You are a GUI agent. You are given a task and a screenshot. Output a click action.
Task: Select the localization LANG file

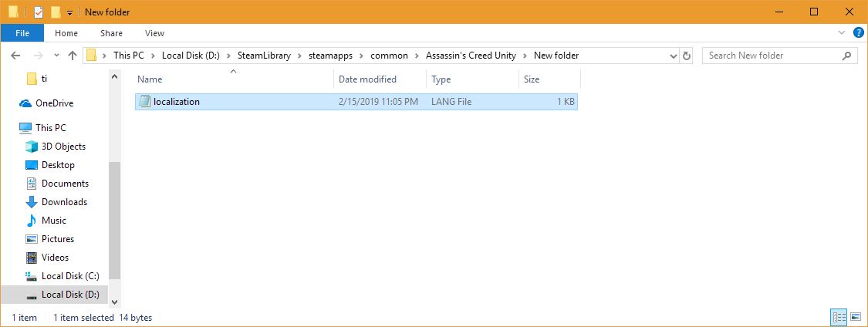coord(176,102)
